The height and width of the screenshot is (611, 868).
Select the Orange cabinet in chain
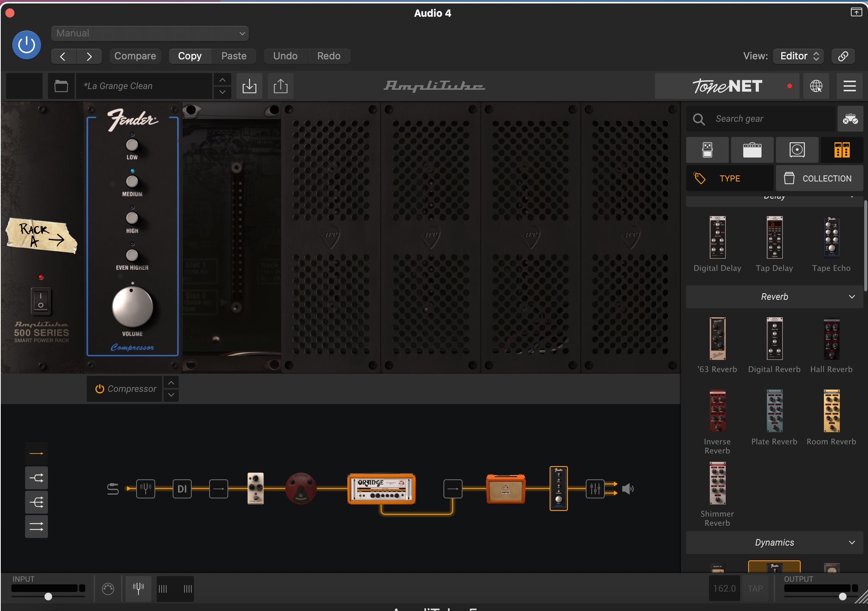click(506, 488)
